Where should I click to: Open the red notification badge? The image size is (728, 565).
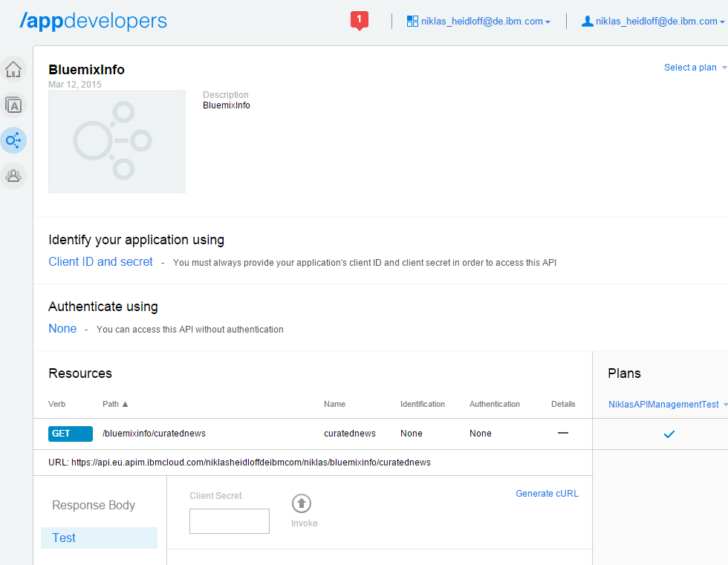click(x=360, y=20)
